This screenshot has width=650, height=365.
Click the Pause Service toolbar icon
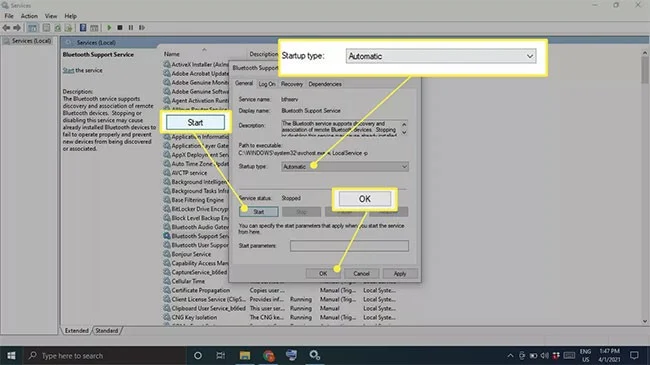pos(131,28)
